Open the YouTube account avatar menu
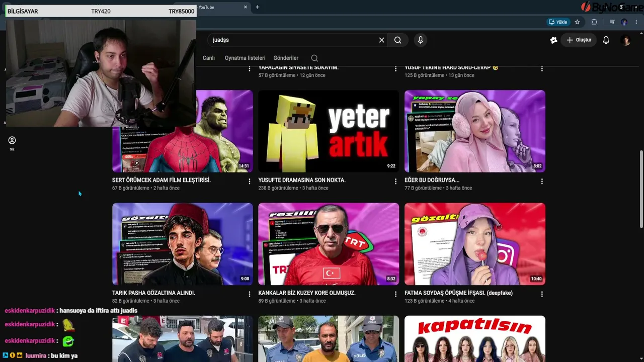The image size is (644, 362). [626, 40]
